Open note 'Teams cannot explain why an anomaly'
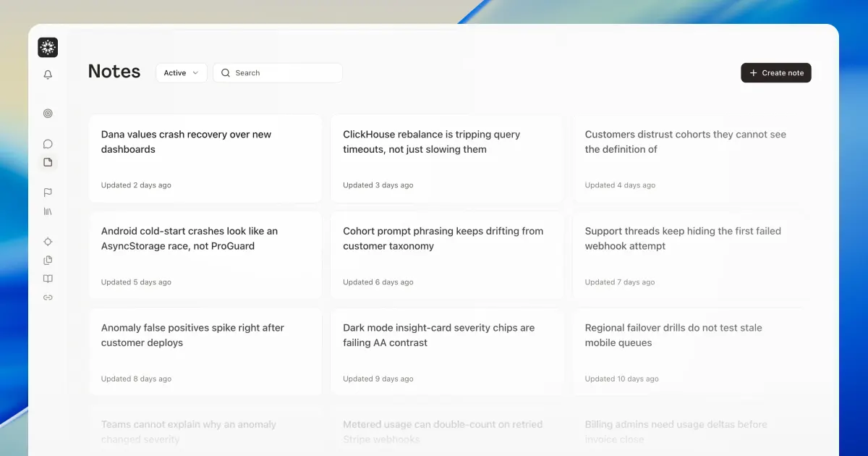 tap(205, 431)
